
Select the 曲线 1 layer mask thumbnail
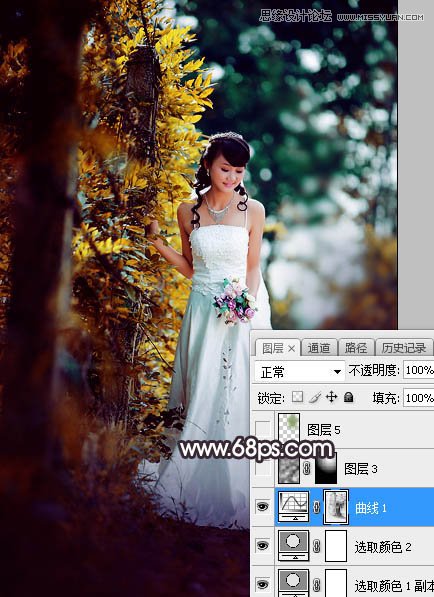[x=336, y=507]
